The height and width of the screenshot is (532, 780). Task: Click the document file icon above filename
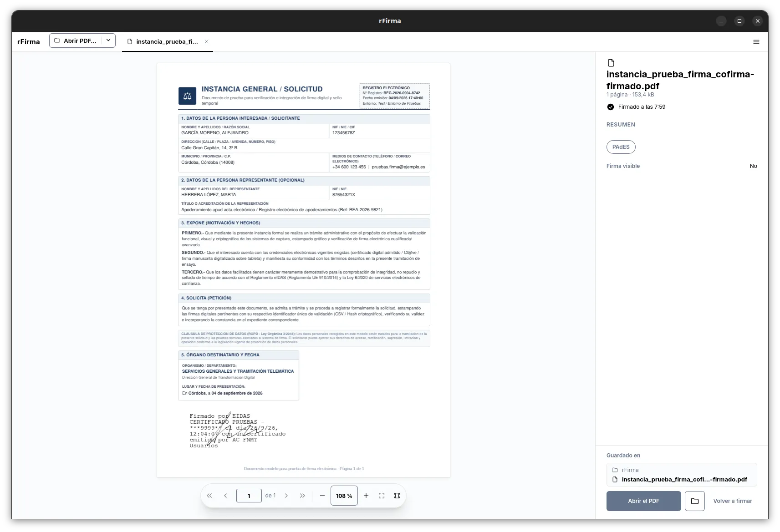point(611,63)
